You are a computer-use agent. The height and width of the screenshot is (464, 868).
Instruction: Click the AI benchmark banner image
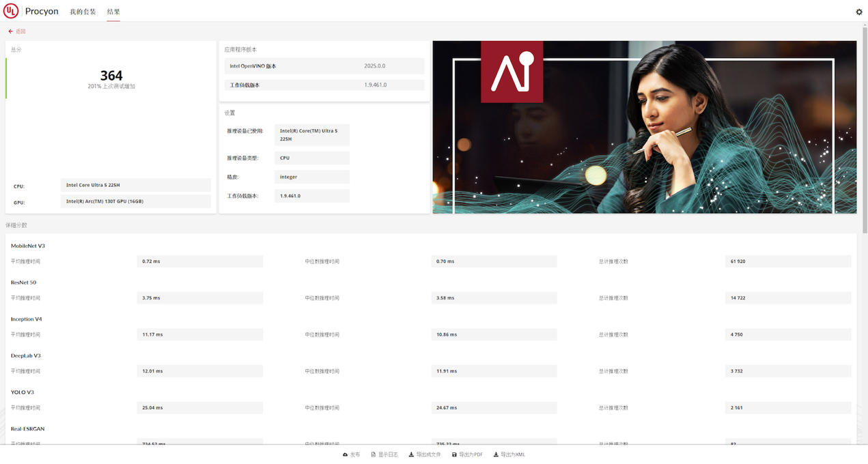tap(644, 127)
